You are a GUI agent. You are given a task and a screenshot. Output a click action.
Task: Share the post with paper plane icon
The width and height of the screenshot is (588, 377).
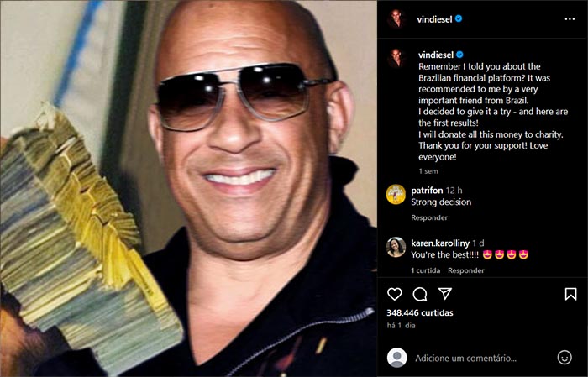click(x=444, y=294)
